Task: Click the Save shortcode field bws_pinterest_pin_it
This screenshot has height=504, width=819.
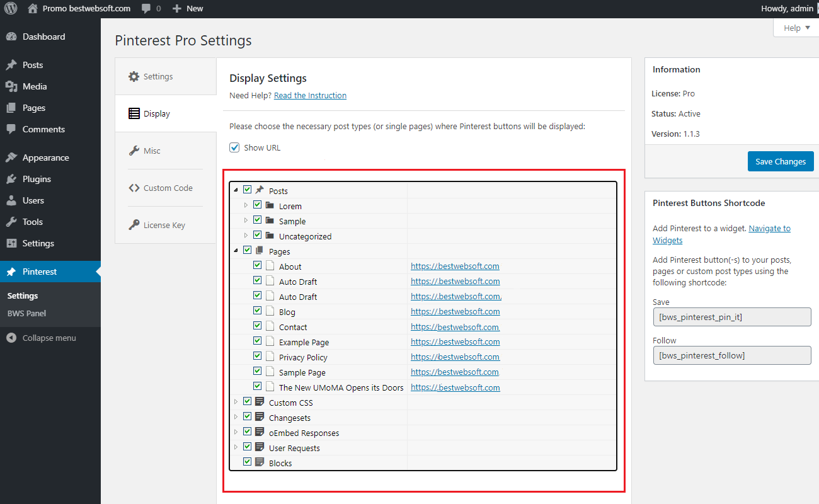Action: tap(732, 317)
